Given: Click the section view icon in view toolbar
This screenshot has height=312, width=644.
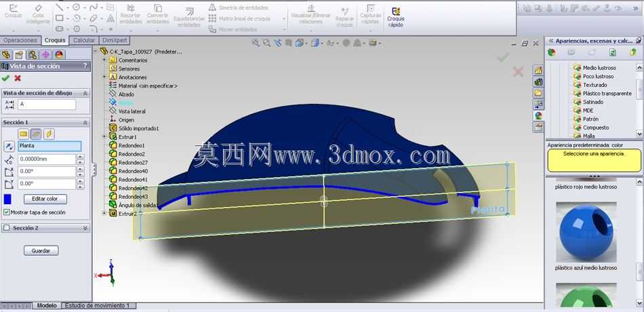Looking at the screenshot, I should [x=289, y=42].
